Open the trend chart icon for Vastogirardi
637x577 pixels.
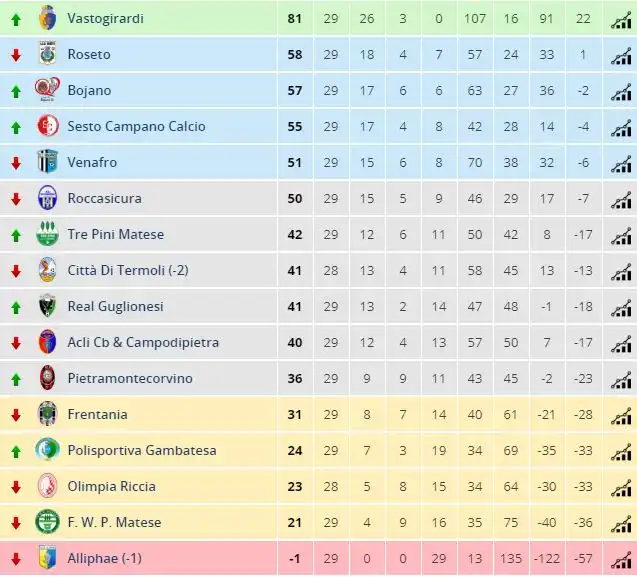tap(621, 20)
